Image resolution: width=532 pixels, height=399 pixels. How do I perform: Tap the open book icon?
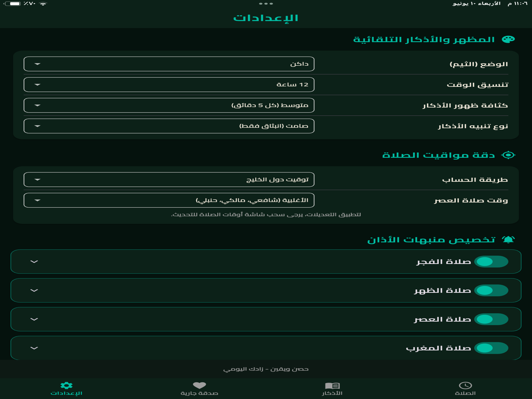coord(332,386)
